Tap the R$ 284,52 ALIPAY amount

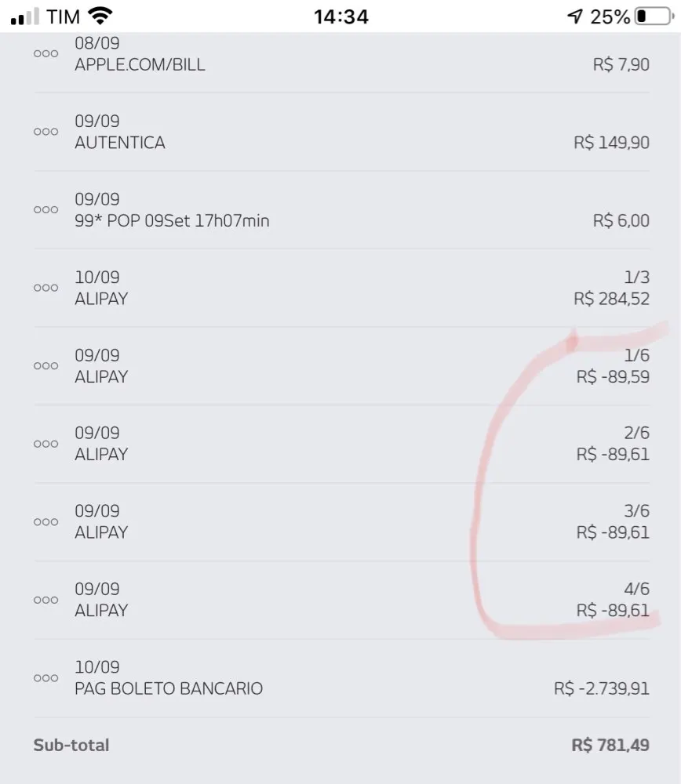(x=611, y=299)
